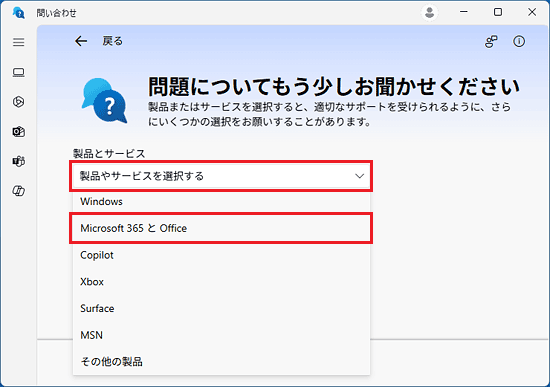The width and height of the screenshot is (550, 387).
Task: Open the info circle icon
Action: (x=519, y=41)
